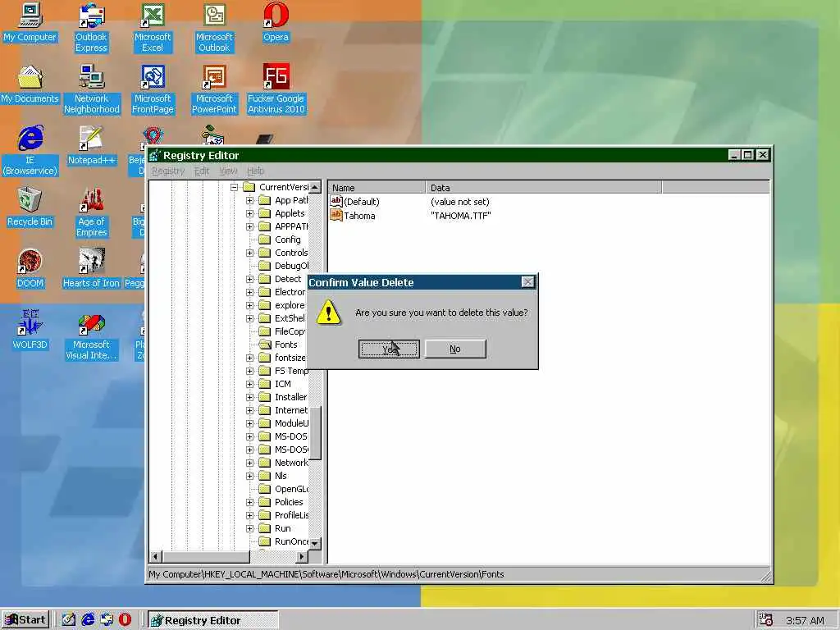Viewport: 840px width, 630px height.
Task: Click tree vertical scrollbar up arrow
Action: pyautogui.click(x=315, y=187)
